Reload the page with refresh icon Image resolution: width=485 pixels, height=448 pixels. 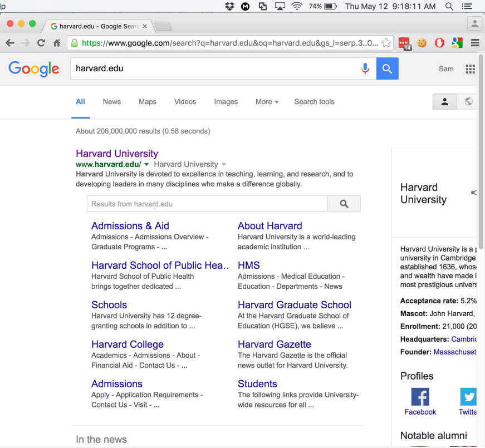(41, 43)
